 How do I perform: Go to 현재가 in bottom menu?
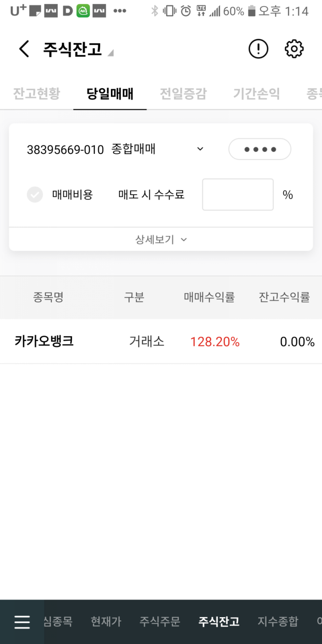pos(106,622)
